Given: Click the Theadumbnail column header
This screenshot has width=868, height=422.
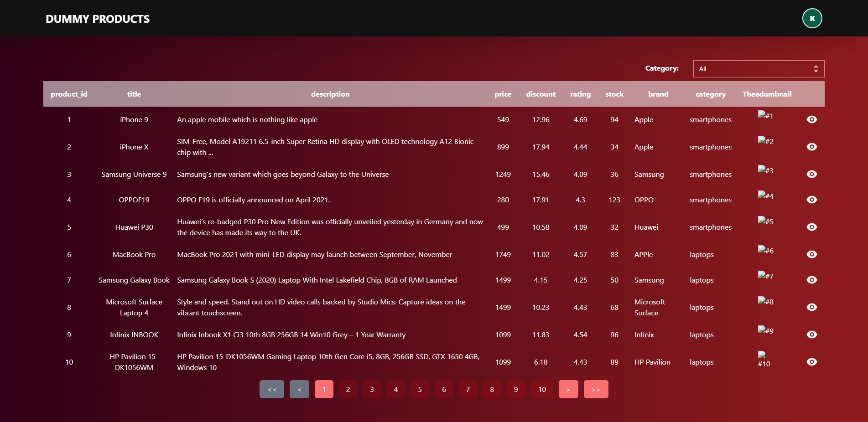Looking at the screenshot, I should (x=767, y=94).
